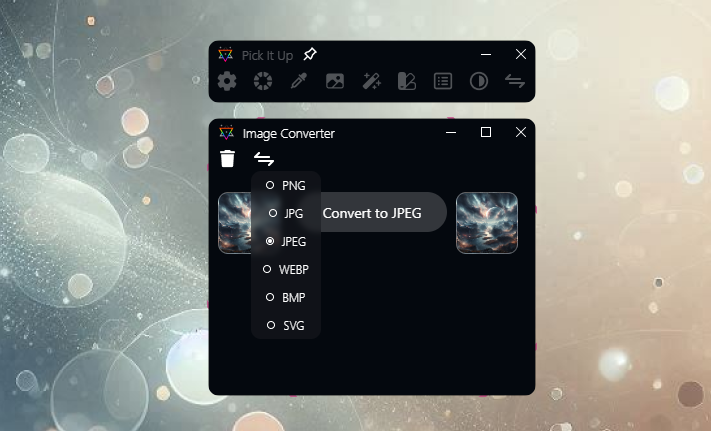Select the JPG radio option

pyautogui.click(x=286, y=213)
